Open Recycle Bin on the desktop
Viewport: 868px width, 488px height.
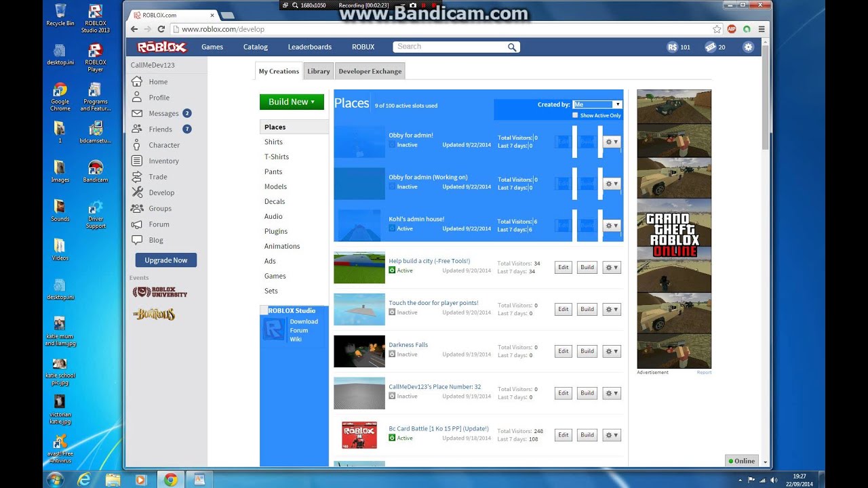point(60,15)
